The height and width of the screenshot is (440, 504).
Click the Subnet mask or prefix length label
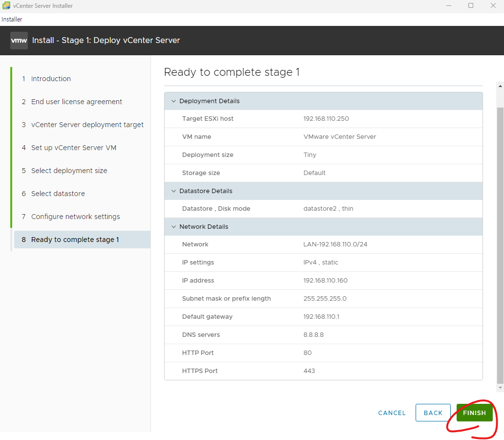click(x=226, y=298)
